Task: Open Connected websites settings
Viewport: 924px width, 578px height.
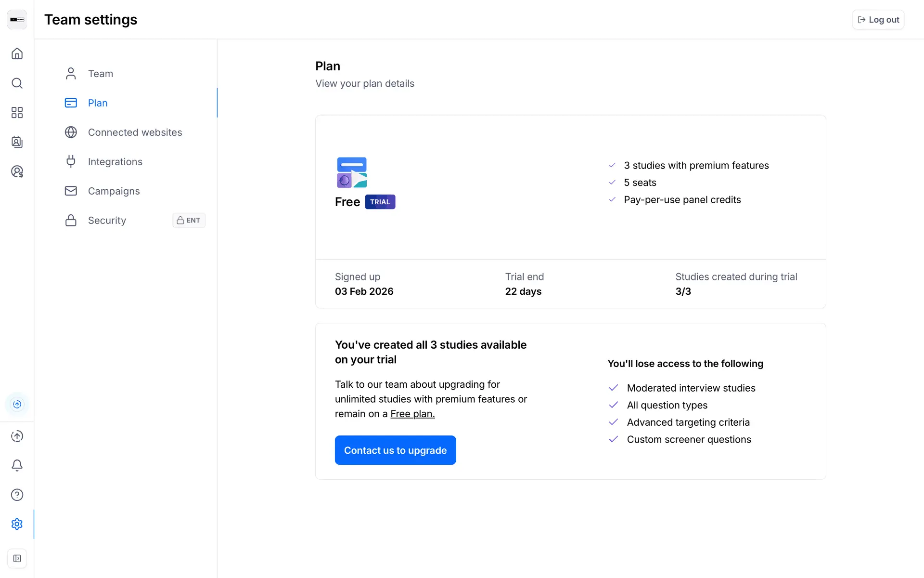Action: (135, 132)
